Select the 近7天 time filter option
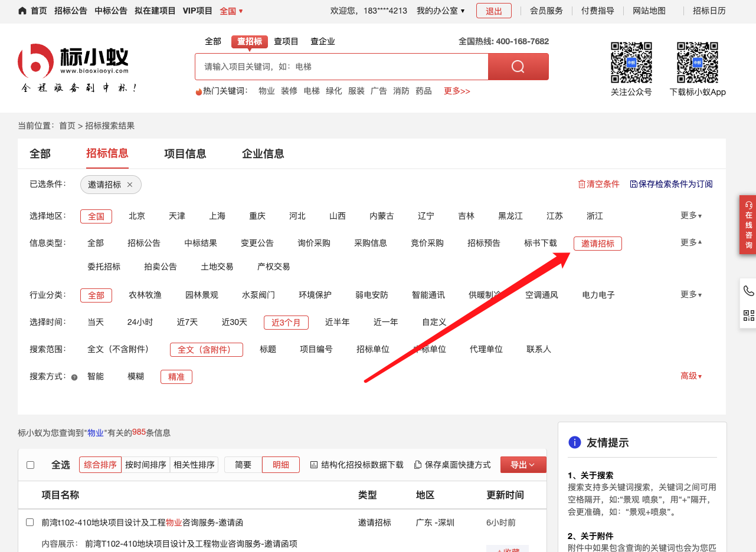The height and width of the screenshot is (552, 756). coord(187,322)
